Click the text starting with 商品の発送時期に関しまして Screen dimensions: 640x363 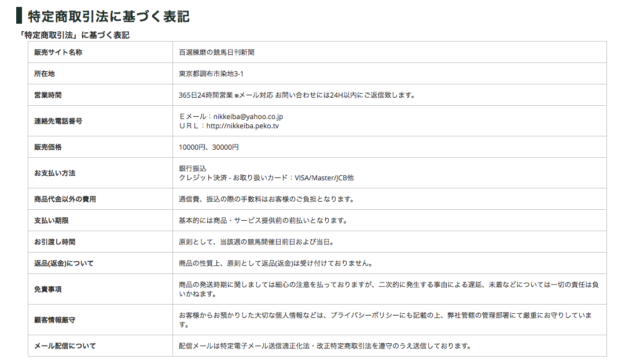[389, 289]
